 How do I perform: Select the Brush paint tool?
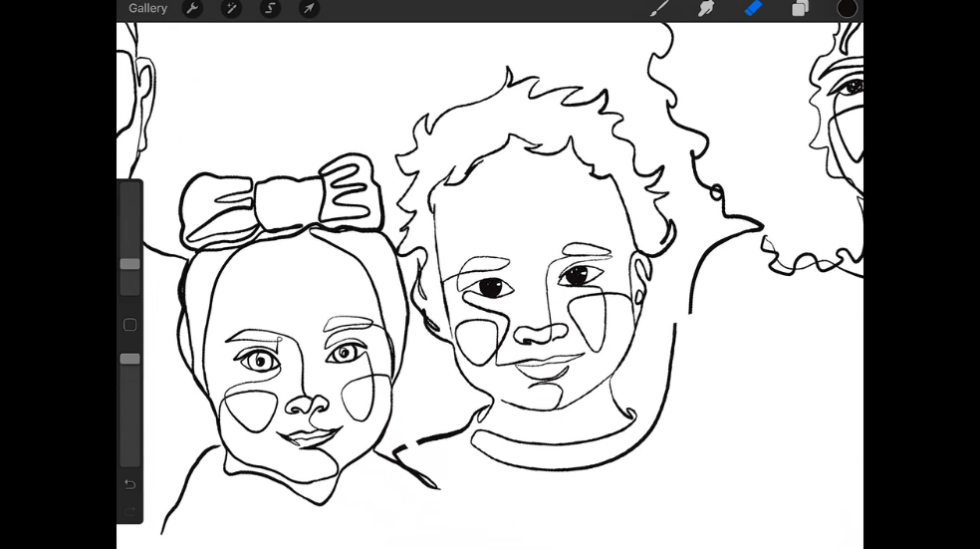659,9
